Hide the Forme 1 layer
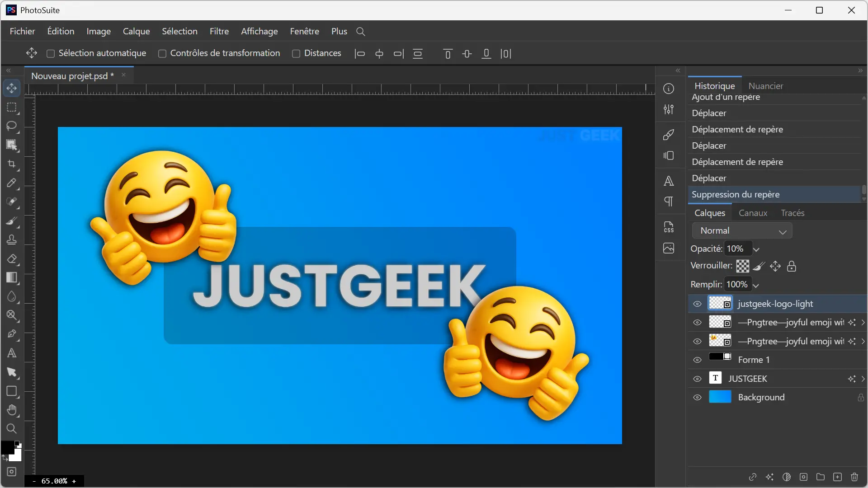Image resolution: width=868 pixels, height=488 pixels. pyautogui.click(x=697, y=360)
